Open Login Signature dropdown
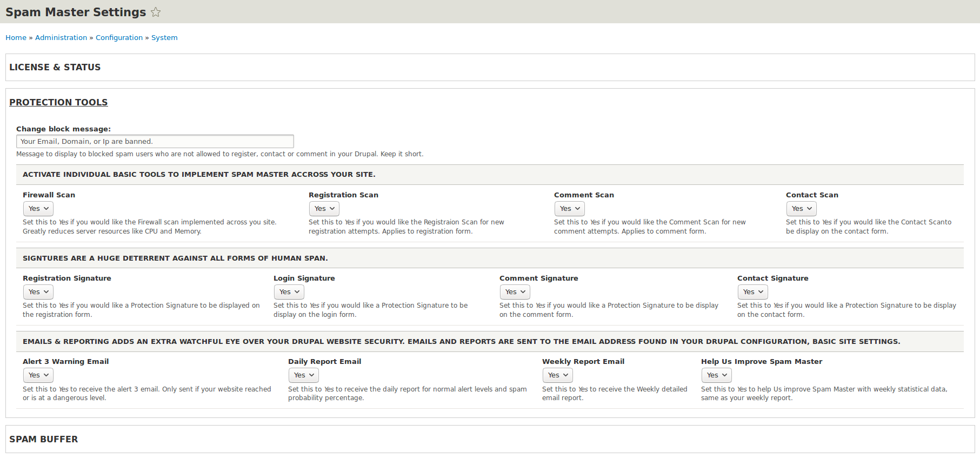Screen dimensions: 980x458 coord(289,291)
